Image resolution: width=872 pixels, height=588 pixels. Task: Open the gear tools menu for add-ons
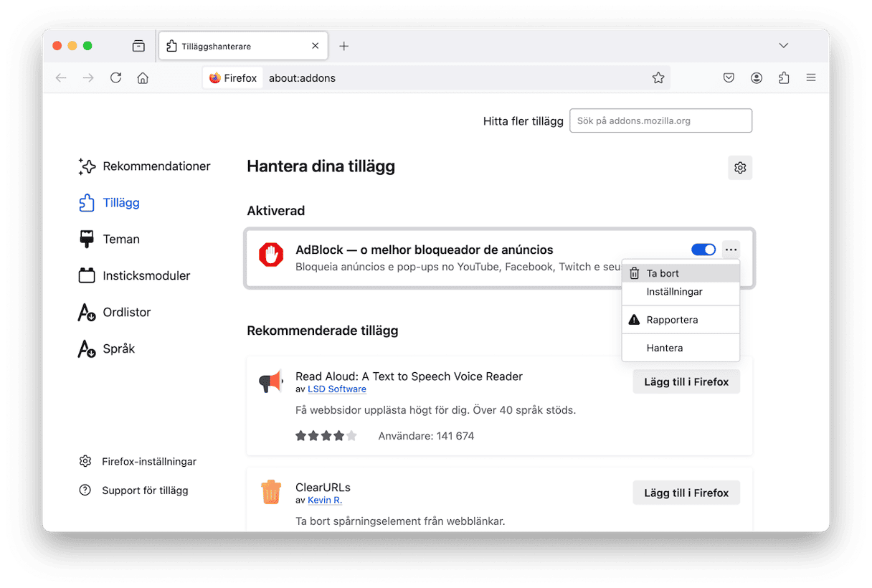[740, 168]
